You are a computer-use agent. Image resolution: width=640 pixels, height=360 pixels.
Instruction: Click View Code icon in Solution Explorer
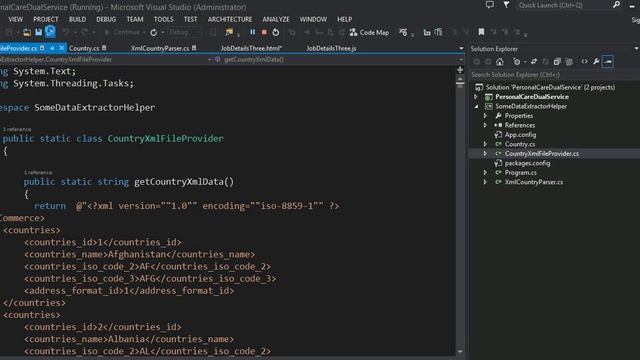click(584, 62)
